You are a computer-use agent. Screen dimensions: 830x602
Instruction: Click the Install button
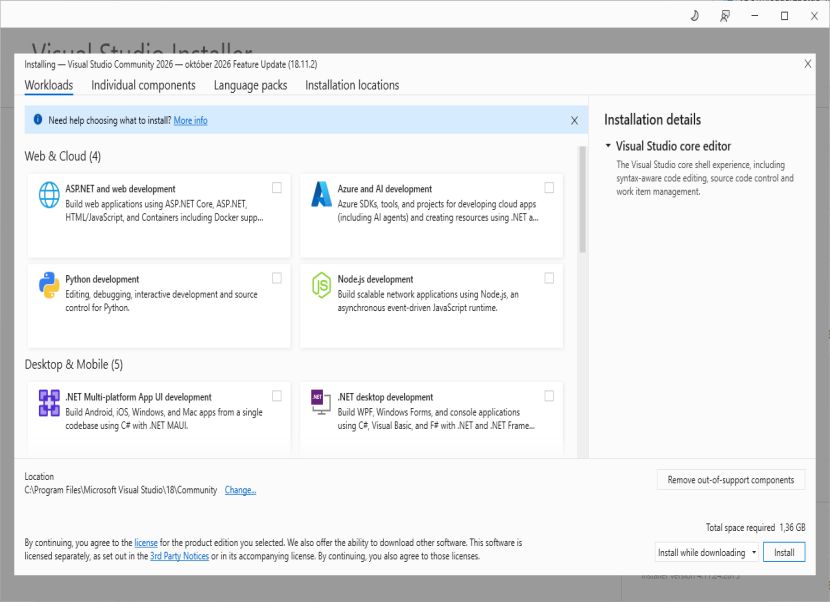coord(784,552)
